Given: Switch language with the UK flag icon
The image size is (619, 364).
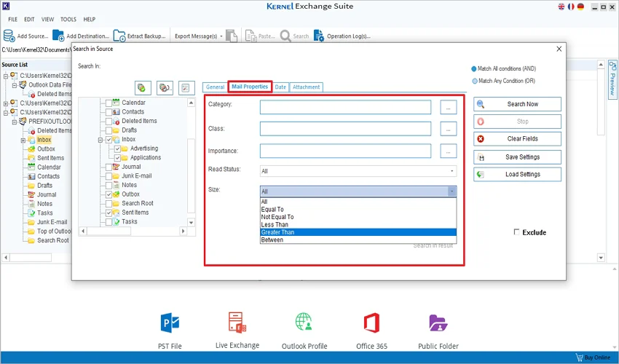Looking at the screenshot, I should (561, 7).
